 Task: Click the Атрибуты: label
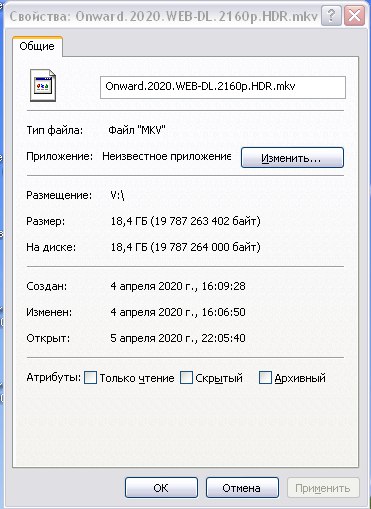click(54, 378)
